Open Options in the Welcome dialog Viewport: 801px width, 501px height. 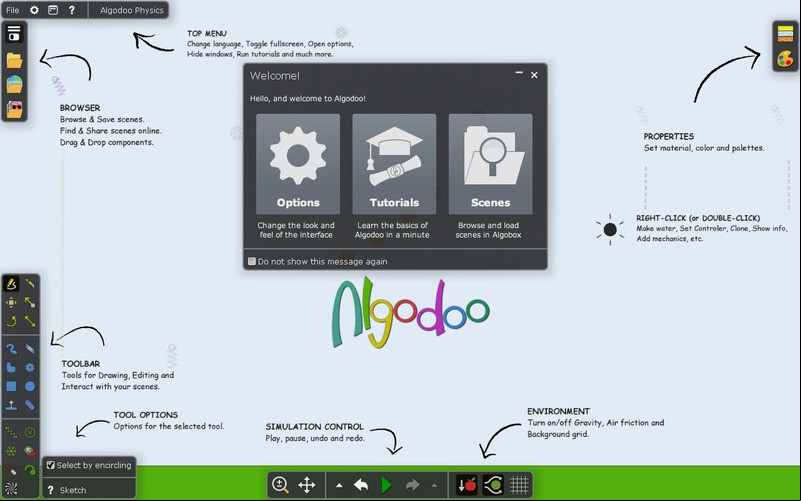pos(298,164)
